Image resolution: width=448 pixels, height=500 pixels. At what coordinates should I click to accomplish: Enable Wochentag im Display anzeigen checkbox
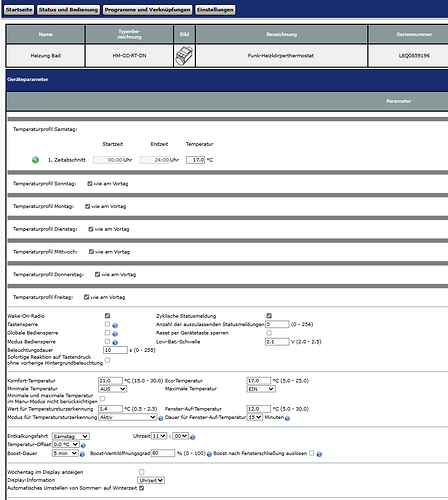tap(141, 472)
